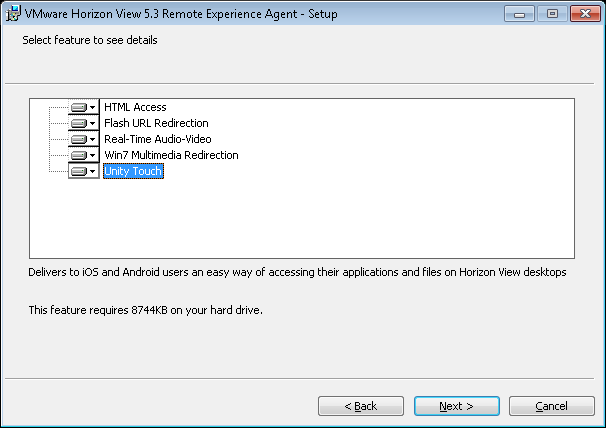Proceed by clicking Next
Viewport: 606px width, 428px height.
[456, 406]
